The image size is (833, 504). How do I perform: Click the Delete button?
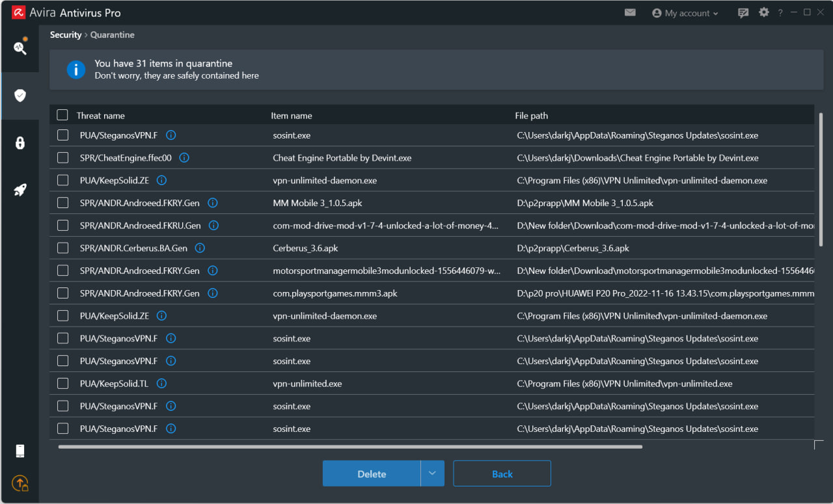click(372, 473)
